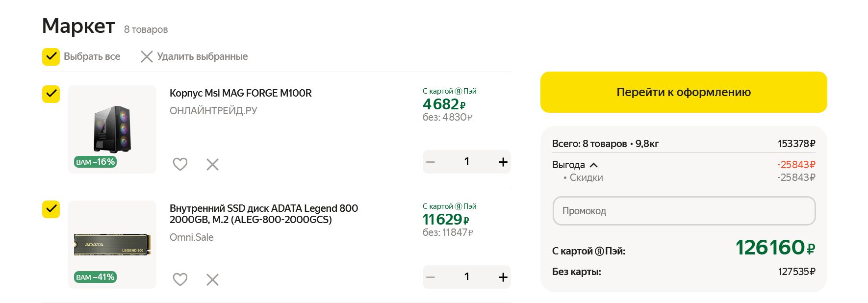Open 'Корпус Msi MAG FORGE M100R' product link
The width and height of the screenshot is (868, 303).
pyautogui.click(x=240, y=93)
